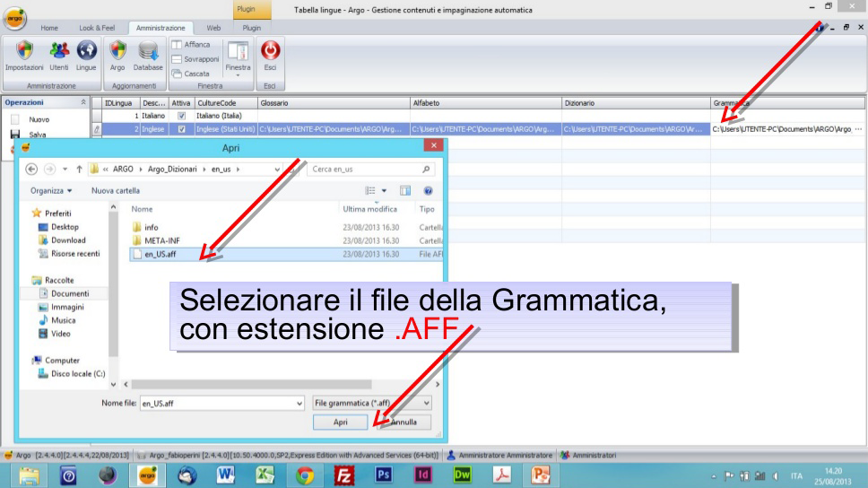Click the Argo update icon
This screenshot has width=868, height=488.
[117, 56]
